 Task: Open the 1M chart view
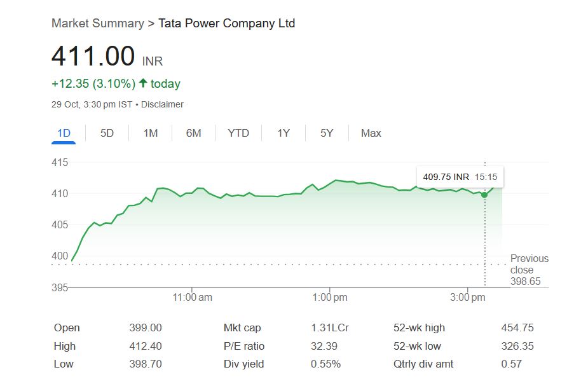pos(150,133)
